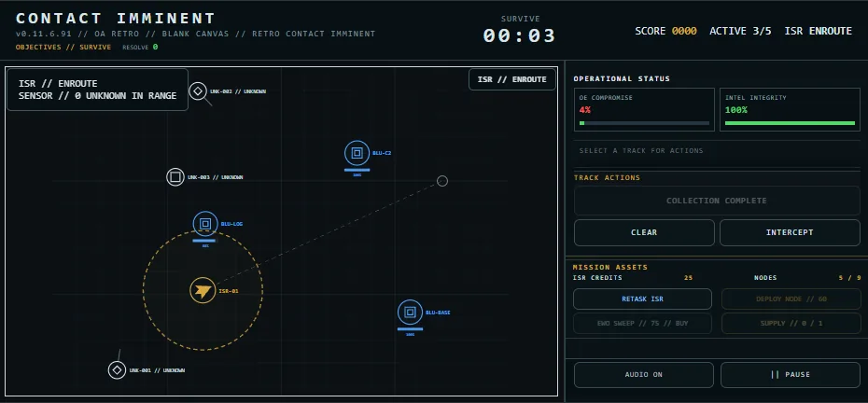Click the BLU-BASE friendly unit icon
The image size is (868, 403).
click(410, 313)
